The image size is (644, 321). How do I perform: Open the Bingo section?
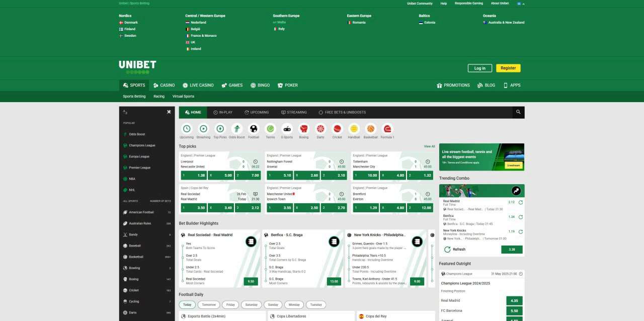pyautogui.click(x=260, y=86)
